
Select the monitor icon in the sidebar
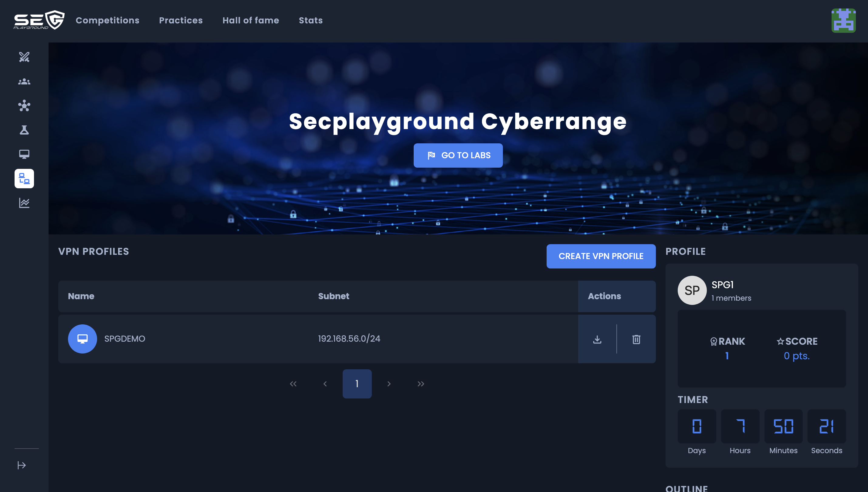click(24, 154)
